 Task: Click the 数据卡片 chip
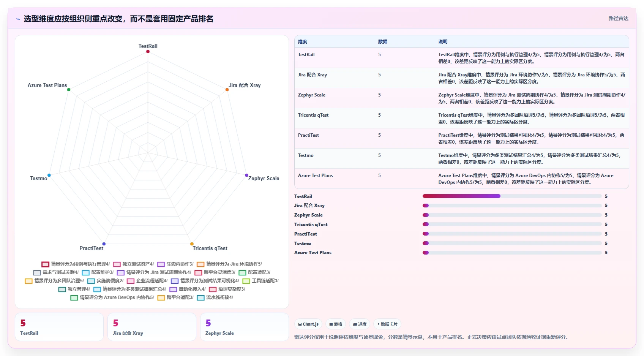387,324
